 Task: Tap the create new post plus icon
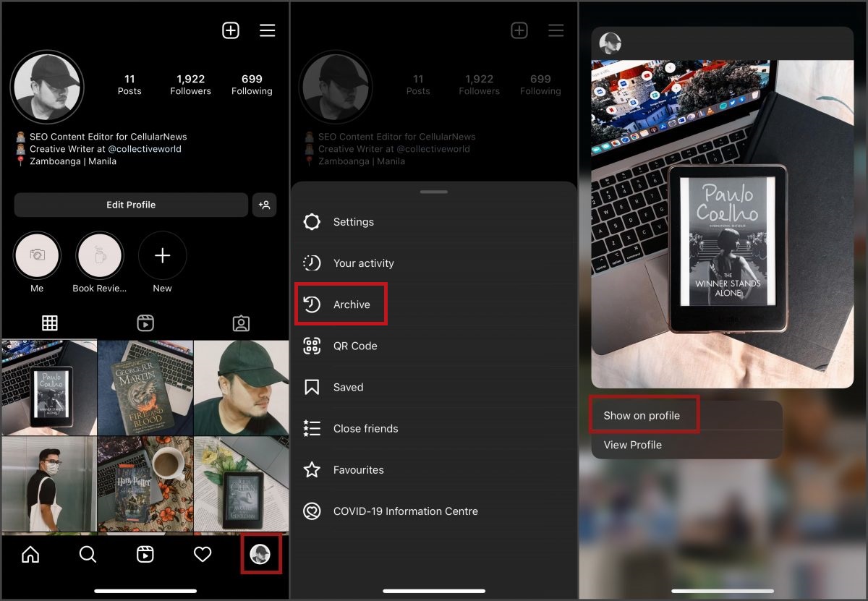click(x=230, y=30)
